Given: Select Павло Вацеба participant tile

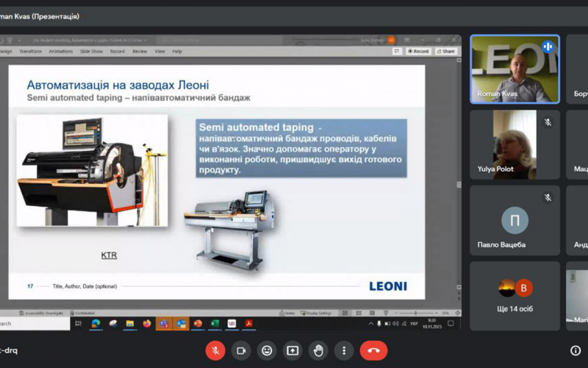Looking at the screenshot, I should pyautogui.click(x=515, y=220).
